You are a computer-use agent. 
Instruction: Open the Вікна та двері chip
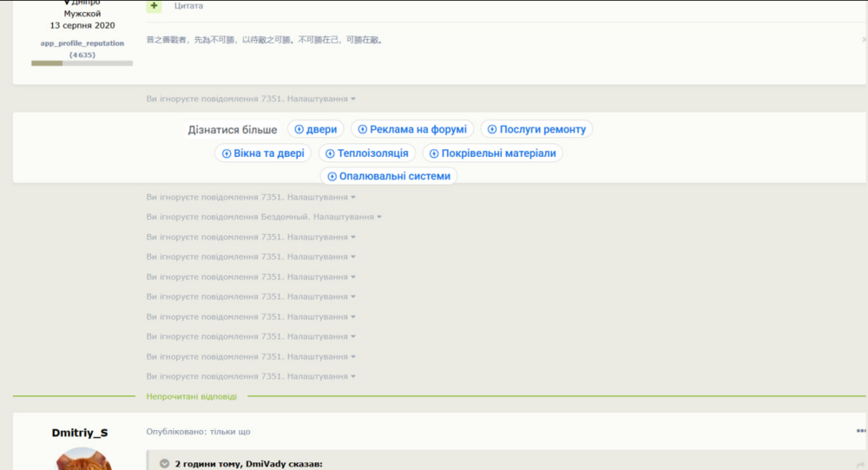click(x=263, y=153)
